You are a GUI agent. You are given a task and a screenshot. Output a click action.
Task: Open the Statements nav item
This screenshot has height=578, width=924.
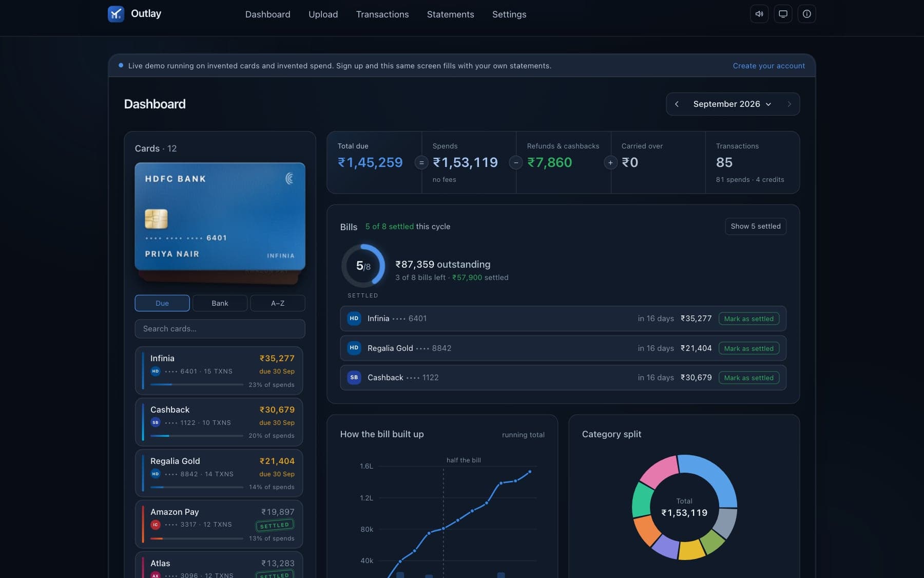[x=450, y=14]
